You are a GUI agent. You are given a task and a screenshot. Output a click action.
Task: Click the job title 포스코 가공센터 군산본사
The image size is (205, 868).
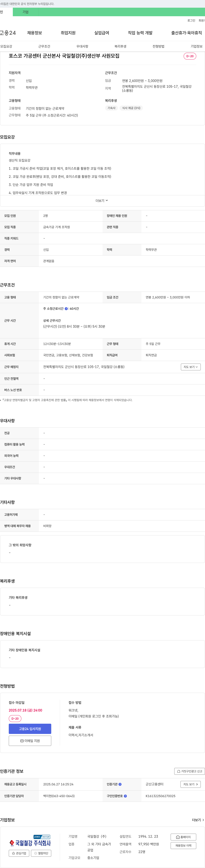[64, 56]
